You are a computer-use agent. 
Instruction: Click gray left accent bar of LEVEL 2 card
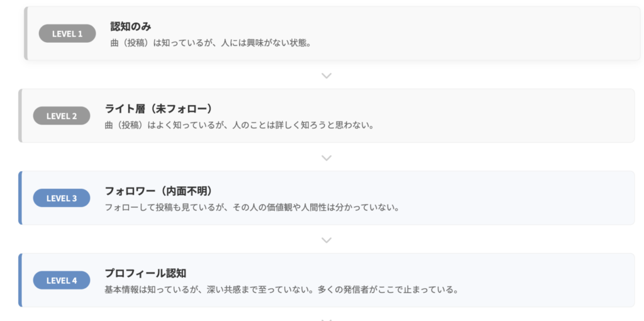click(20, 116)
